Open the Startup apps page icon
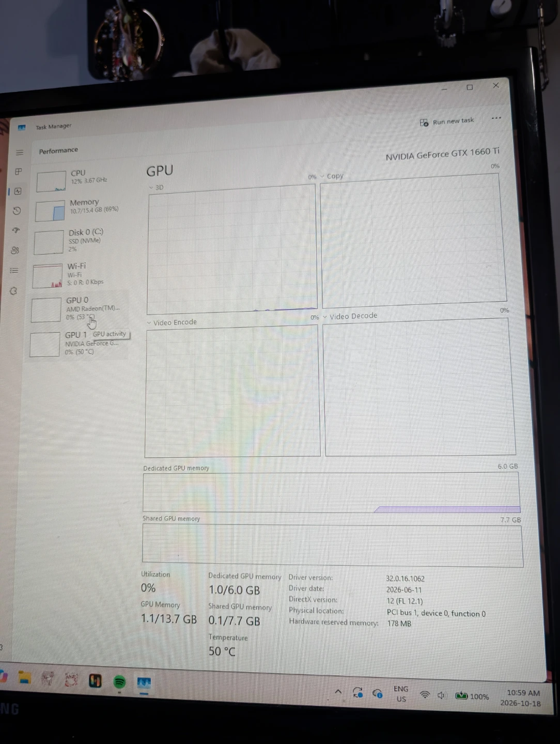This screenshot has height=744, width=560. point(16,230)
